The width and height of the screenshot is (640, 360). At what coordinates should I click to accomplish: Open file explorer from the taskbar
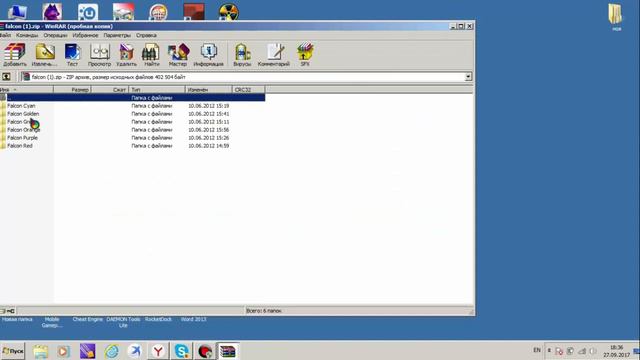(x=40, y=351)
